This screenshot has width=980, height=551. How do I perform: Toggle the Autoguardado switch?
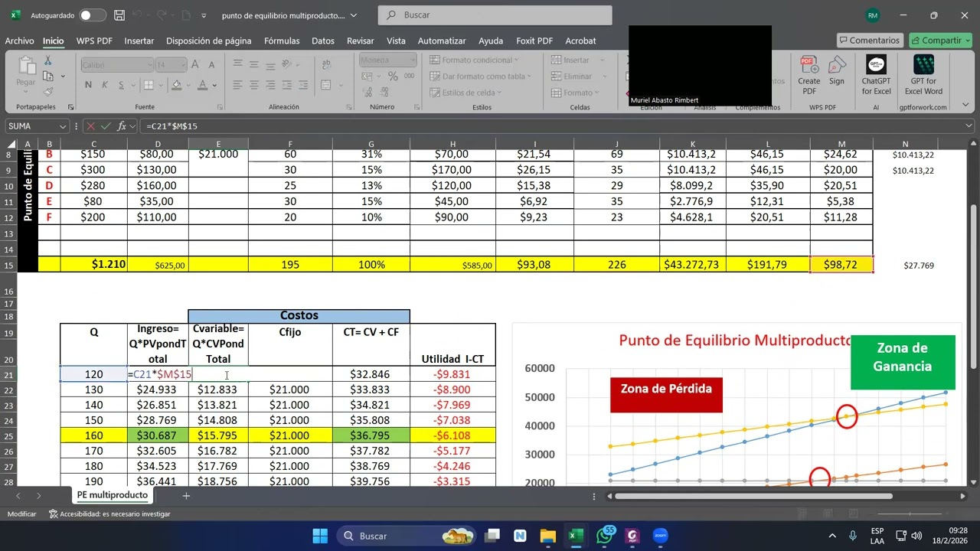[93, 15]
